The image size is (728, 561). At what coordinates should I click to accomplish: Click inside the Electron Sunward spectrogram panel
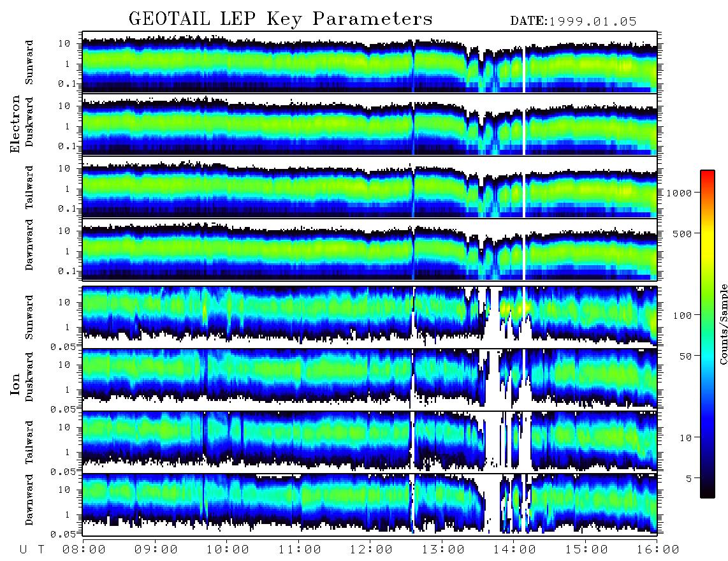370,62
